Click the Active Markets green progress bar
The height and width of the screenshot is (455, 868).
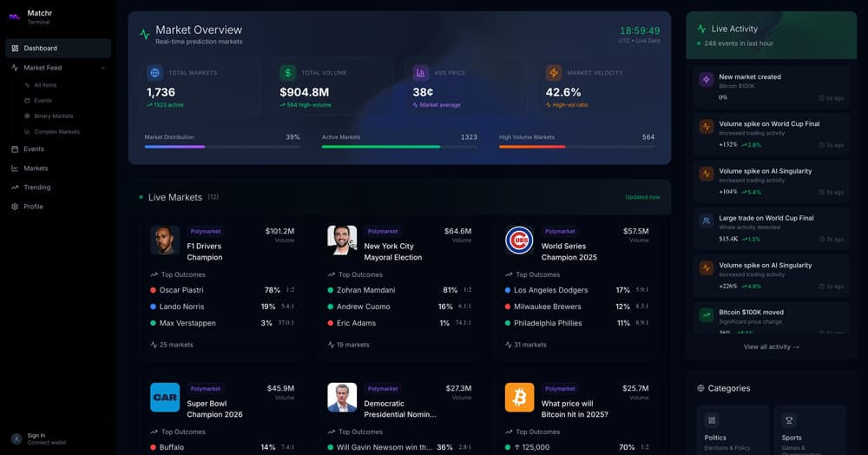click(x=399, y=147)
